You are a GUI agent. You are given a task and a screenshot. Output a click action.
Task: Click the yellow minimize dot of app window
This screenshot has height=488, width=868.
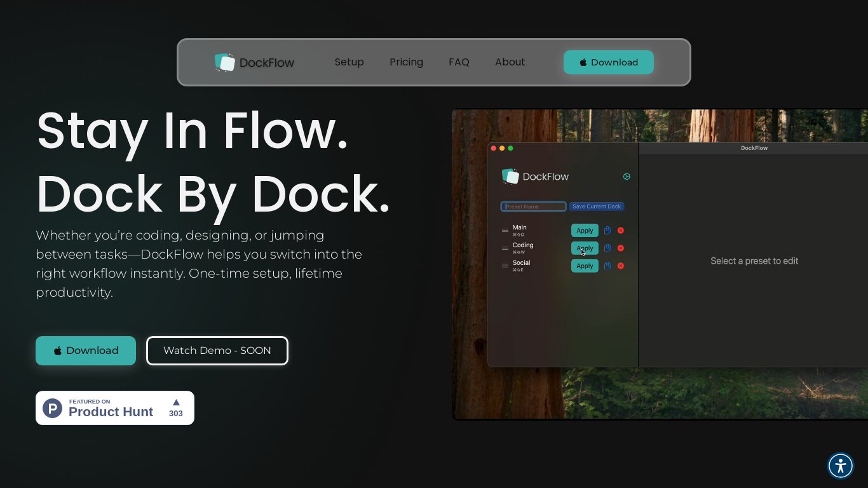tap(502, 148)
